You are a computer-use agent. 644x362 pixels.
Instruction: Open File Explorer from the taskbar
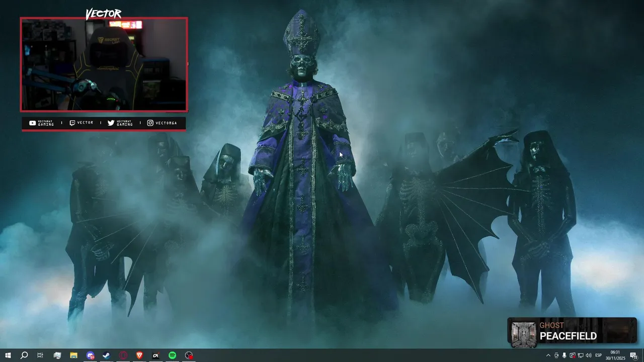(x=73, y=355)
